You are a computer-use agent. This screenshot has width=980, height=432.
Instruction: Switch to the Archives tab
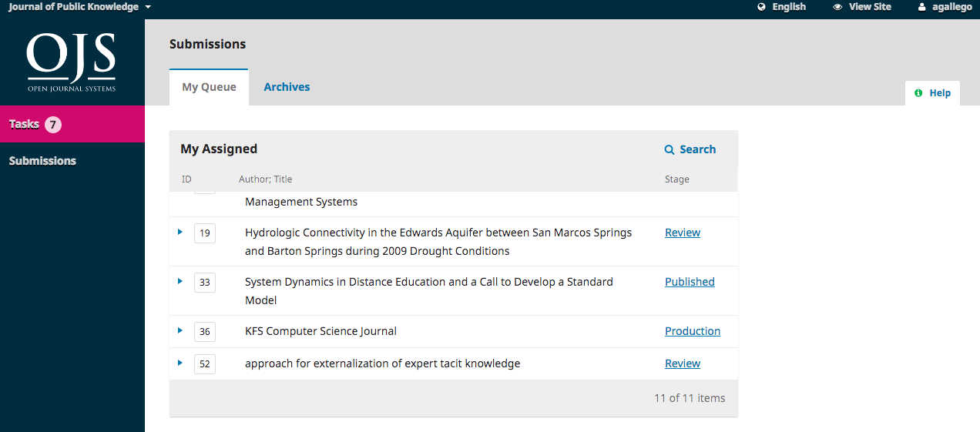click(x=287, y=87)
